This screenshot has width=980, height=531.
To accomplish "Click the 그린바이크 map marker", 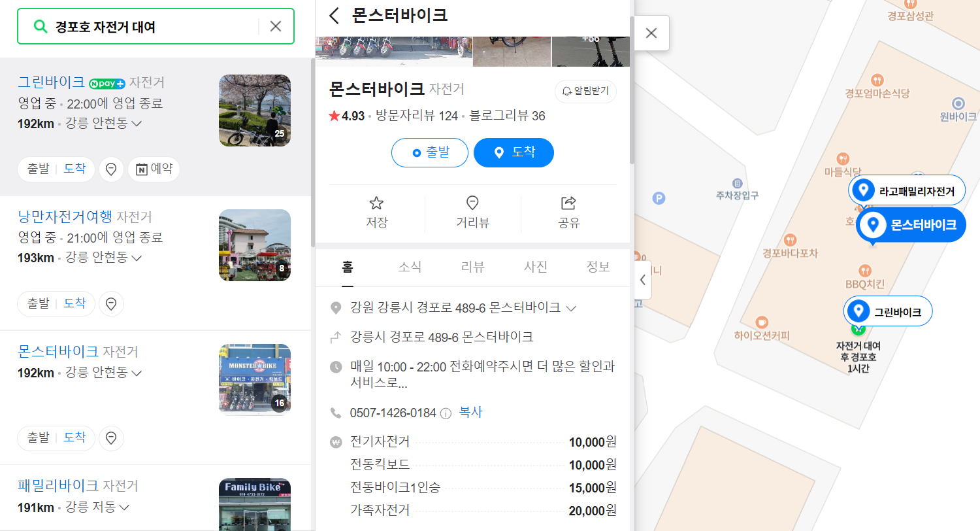I will [888, 311].
